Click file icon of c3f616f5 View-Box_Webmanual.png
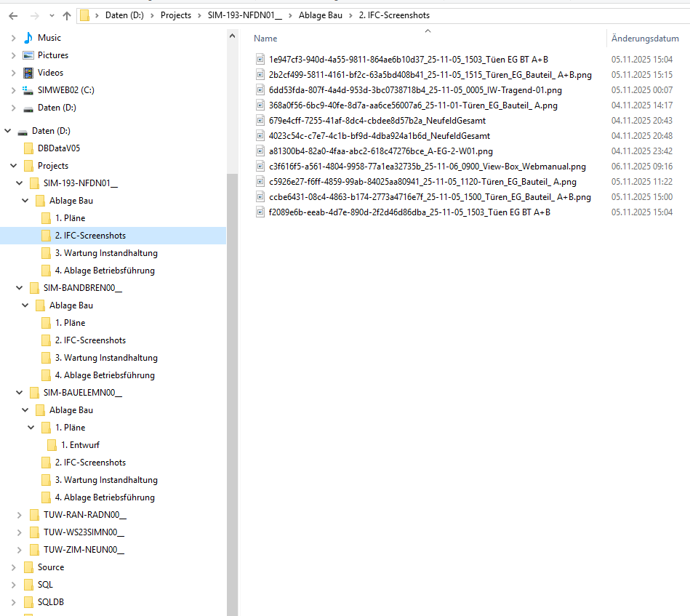690x616 pixels. (260, 167)
